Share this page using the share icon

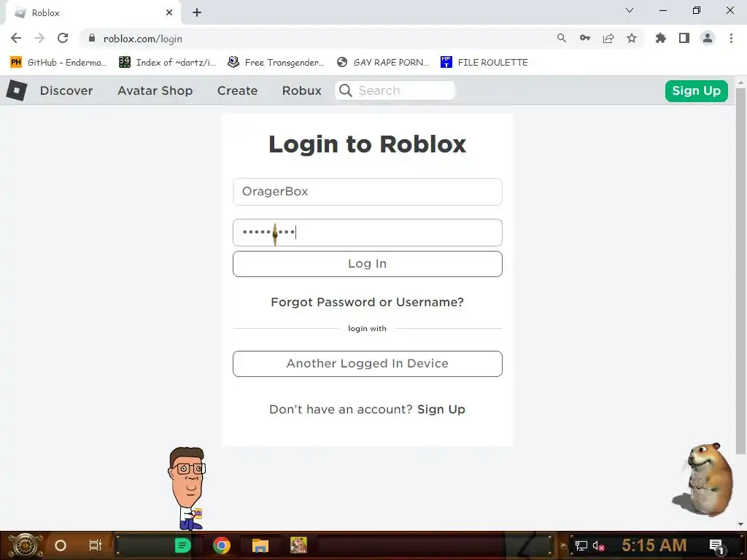point(608,38)
